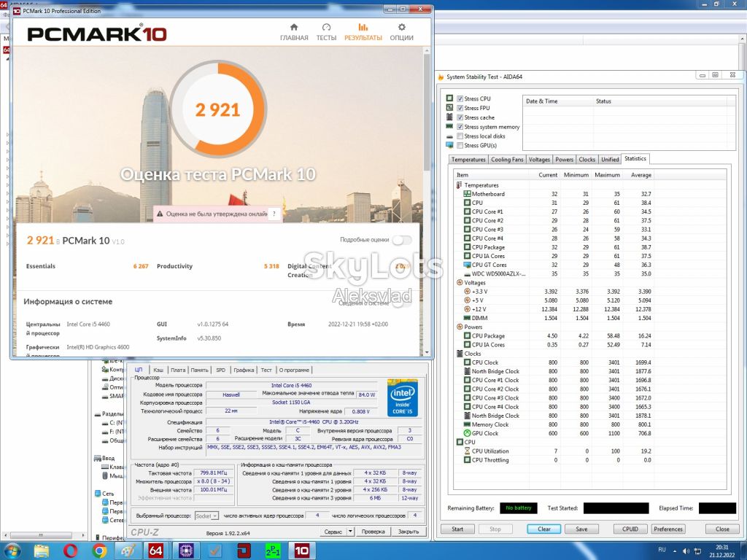Open the volume speaker icon in system tray

(x=686, y=551)
